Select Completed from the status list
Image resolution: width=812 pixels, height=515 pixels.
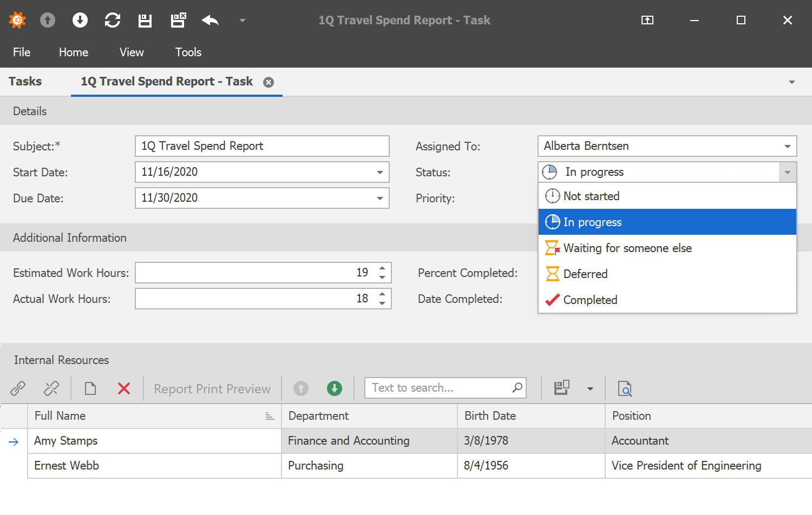tap(590, 300)
